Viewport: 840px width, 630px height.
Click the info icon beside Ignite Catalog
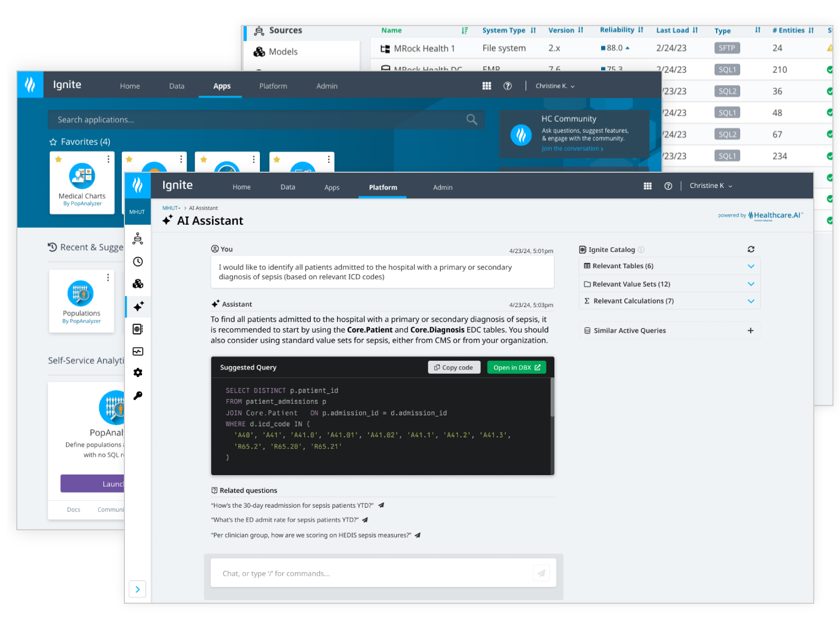[641, 250]
